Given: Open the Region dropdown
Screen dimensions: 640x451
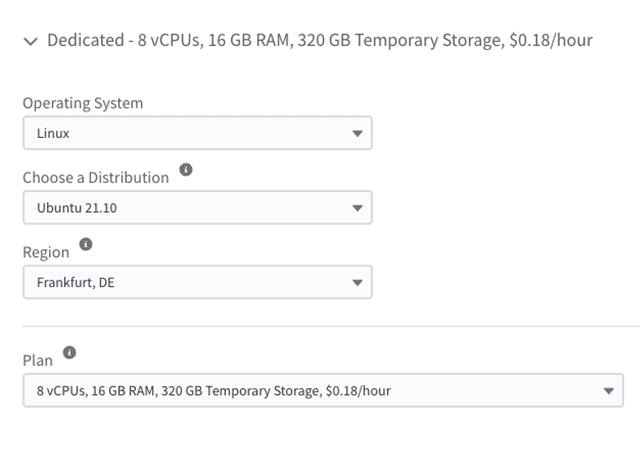Looking at the screenshot, I should coord(197,282).
